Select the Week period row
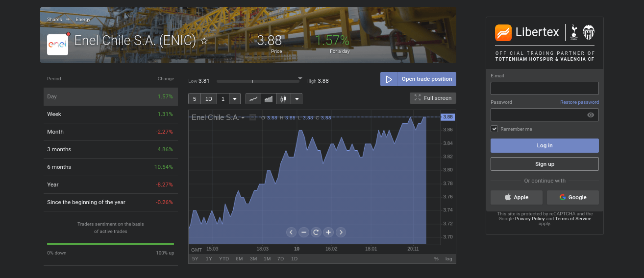This screenshot has height=278, width=644. (x=110, y=114)
